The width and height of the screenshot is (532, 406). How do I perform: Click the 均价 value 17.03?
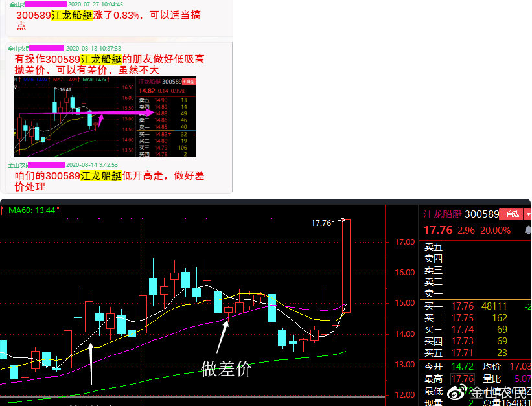pyautogui.click(x=520, y=367)
